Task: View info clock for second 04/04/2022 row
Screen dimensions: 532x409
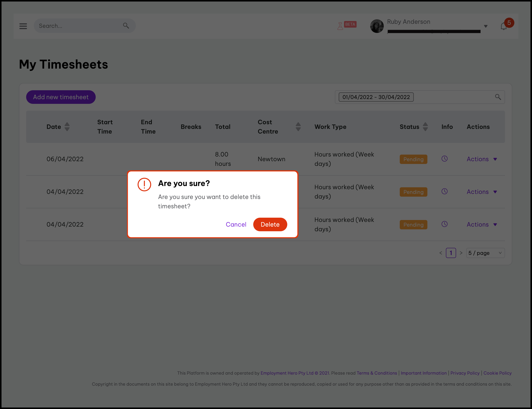Action: [444, 224]
